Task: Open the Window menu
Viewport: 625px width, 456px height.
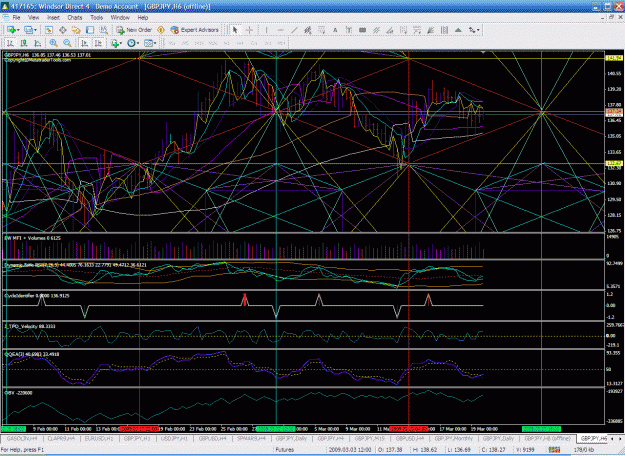Action: pos(120,18)
